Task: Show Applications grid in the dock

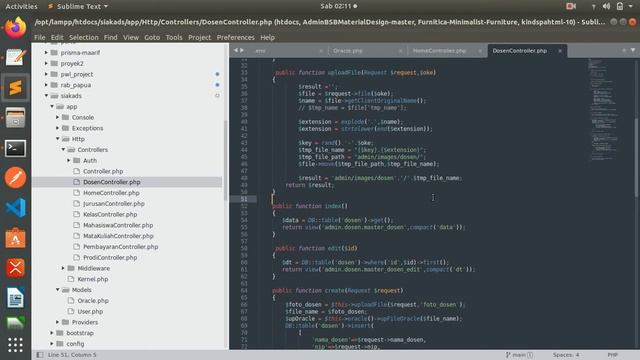Action: coord(16,345)
